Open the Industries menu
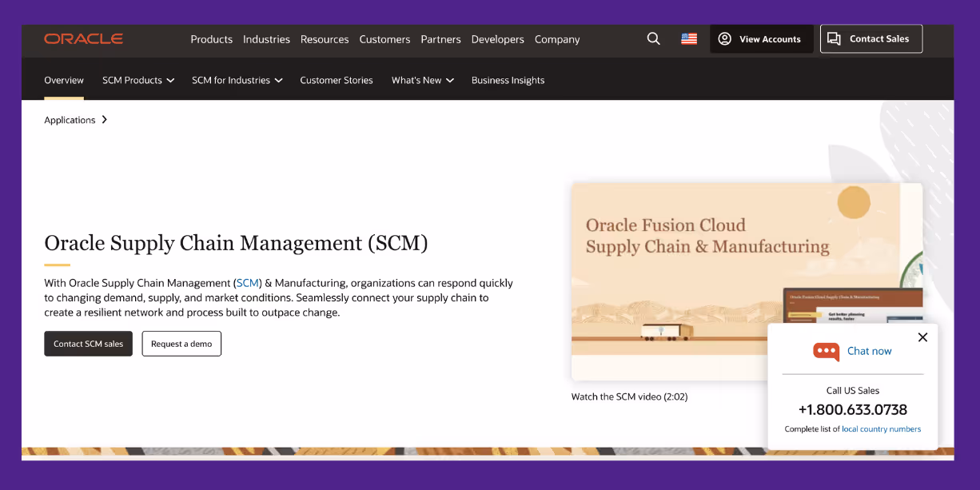 pyautogui.click(x=266, y=39)
